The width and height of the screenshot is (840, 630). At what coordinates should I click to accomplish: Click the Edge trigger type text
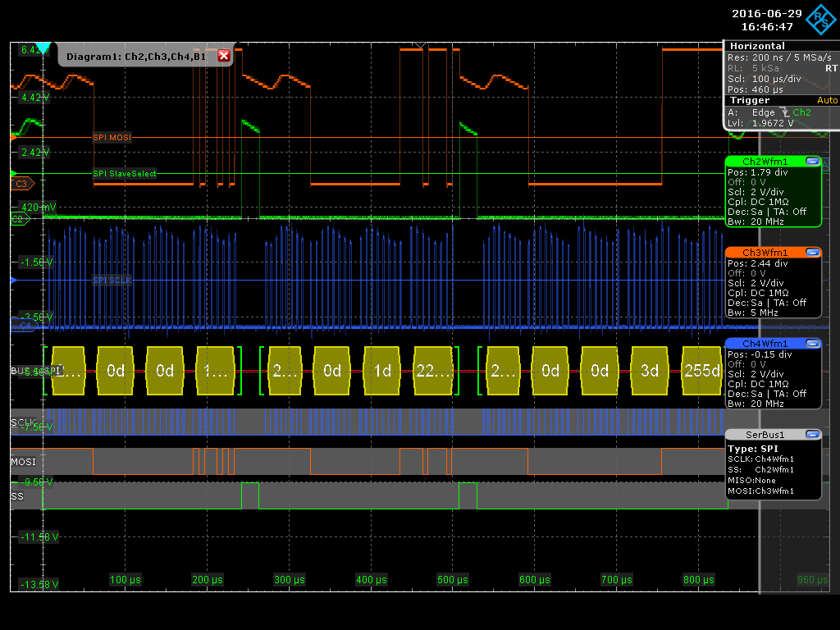(764, 112)
